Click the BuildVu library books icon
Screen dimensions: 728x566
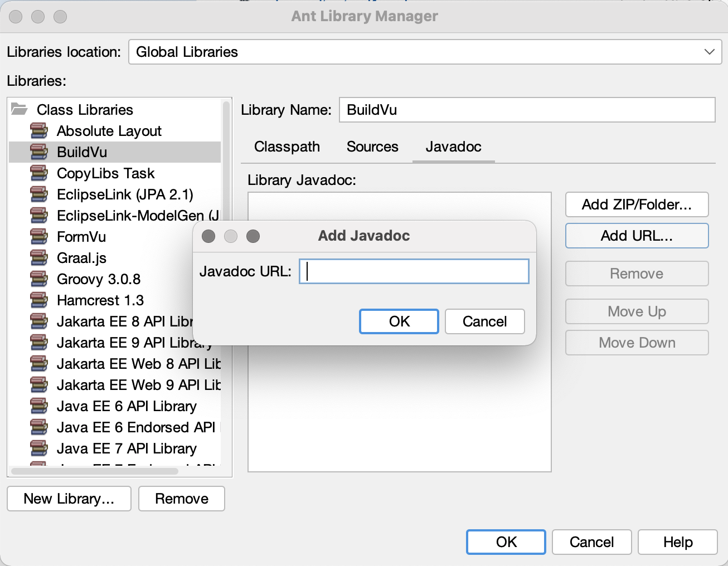click(38, 152)
